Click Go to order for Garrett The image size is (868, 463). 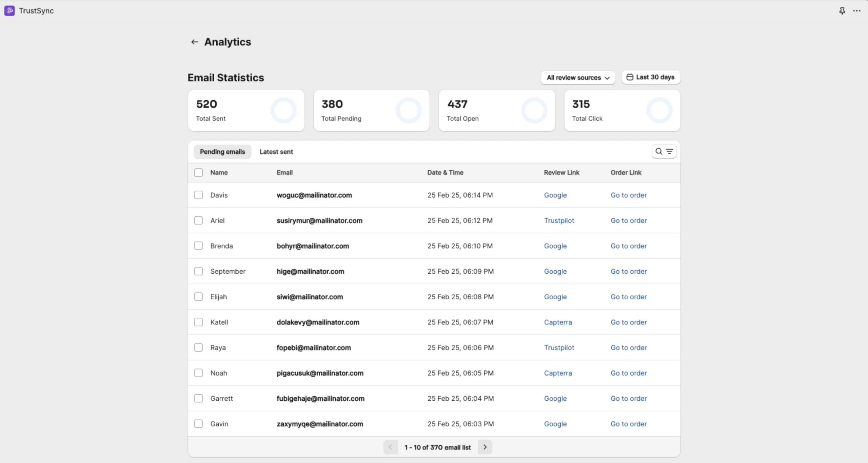coord(629,398)
